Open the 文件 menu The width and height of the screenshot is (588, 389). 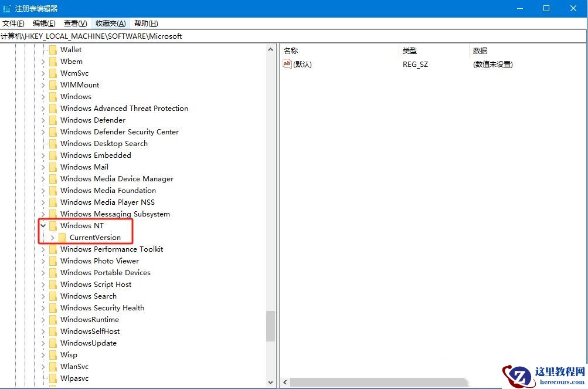13,23
